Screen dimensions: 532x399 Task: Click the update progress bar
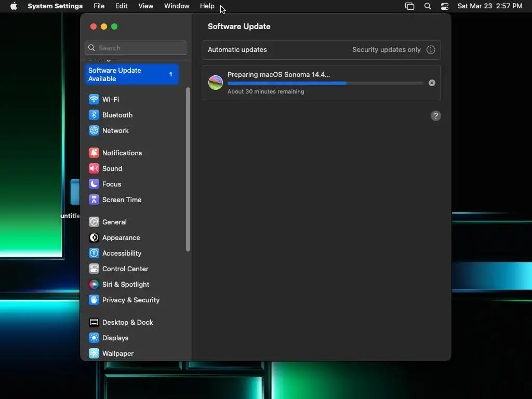click(x=326, y=83)
